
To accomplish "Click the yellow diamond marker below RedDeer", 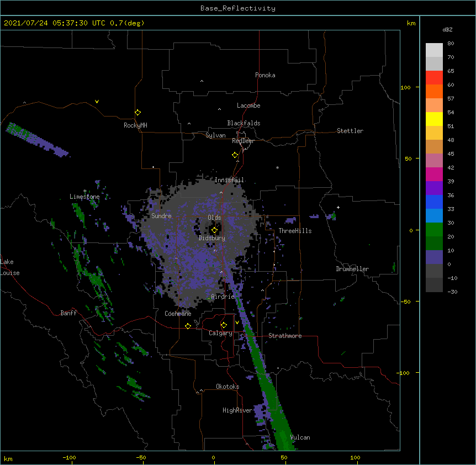I will point(235,155).
